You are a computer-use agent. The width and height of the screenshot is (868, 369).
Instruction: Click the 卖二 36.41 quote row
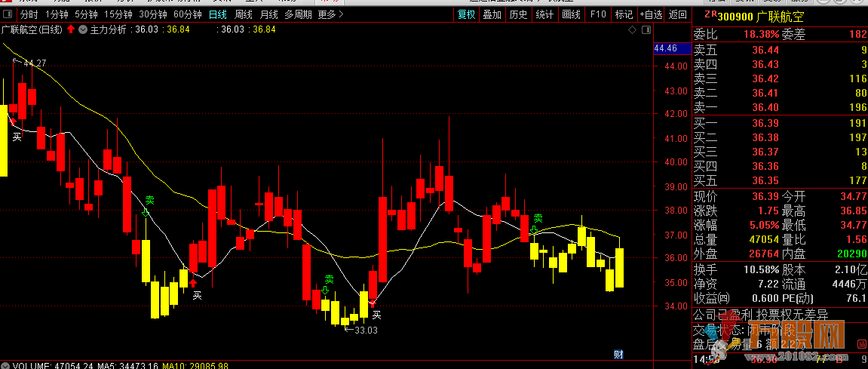780,93
